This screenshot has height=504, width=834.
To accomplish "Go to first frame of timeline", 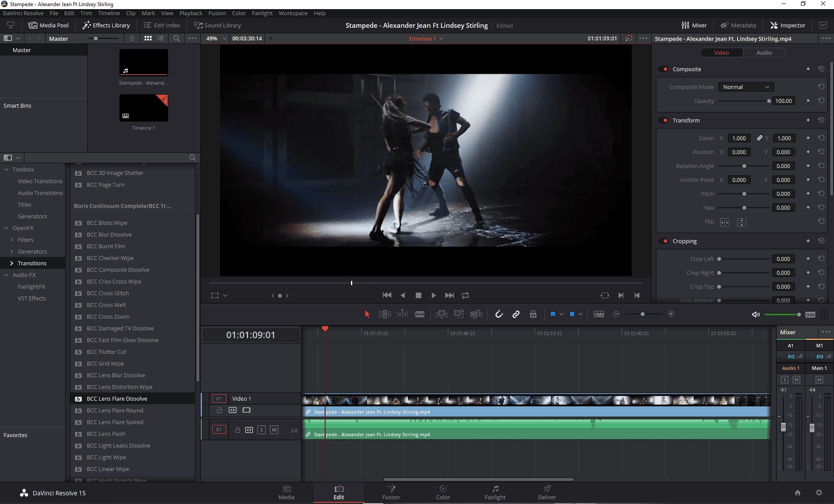I will pyautogui.click(x=387, y=295).
